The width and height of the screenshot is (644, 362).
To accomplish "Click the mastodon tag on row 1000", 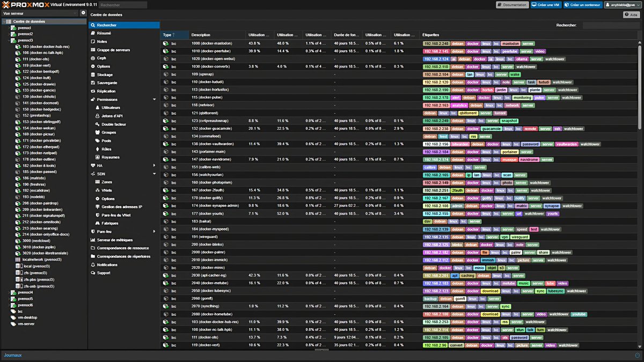I will pyautogui.click(x=510, y=43).
